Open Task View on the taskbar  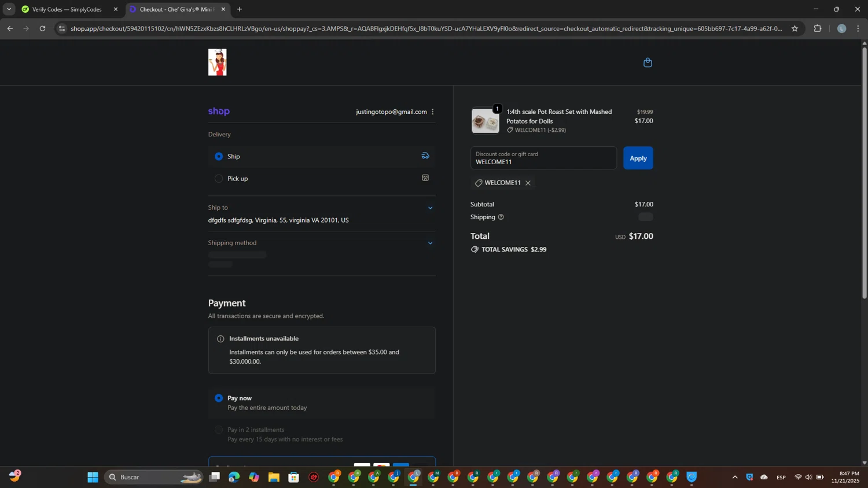click(x=215, y=477)
